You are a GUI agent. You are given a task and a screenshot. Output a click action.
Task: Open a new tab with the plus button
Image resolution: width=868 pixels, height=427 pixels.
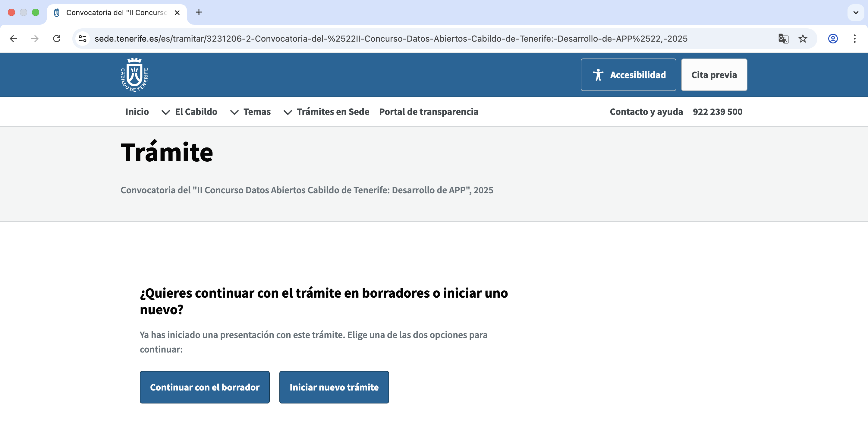click(199, 12)
